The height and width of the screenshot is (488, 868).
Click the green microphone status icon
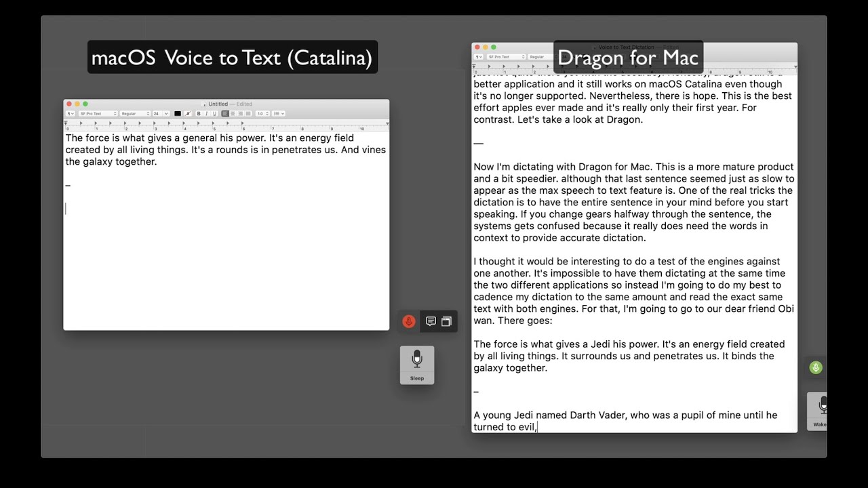pos(816,367)
